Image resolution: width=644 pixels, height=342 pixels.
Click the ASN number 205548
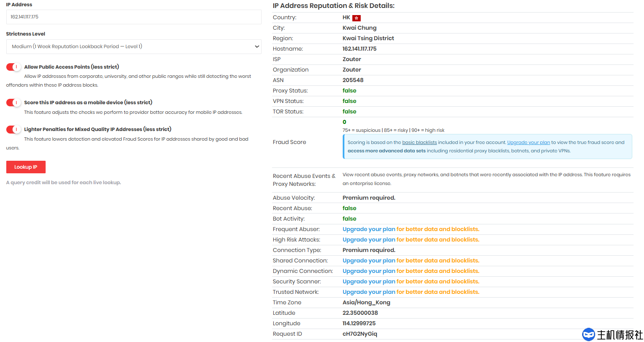tap(353, 80)
